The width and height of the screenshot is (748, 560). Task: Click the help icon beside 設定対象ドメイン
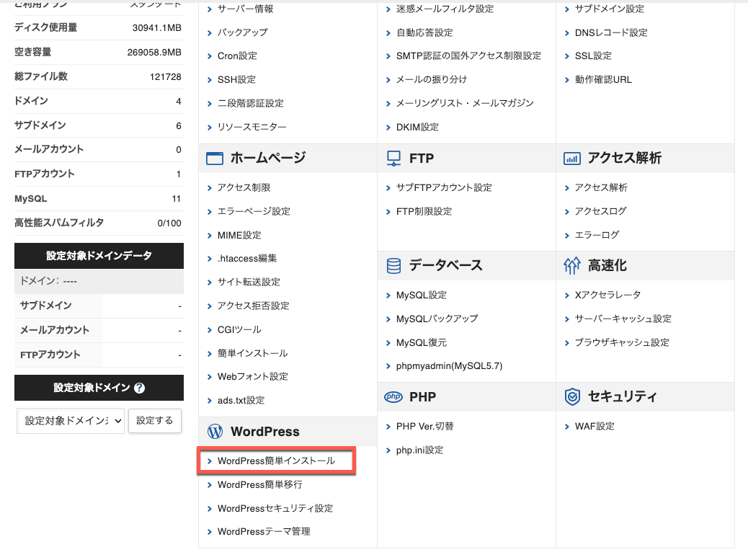coord(140,388)
